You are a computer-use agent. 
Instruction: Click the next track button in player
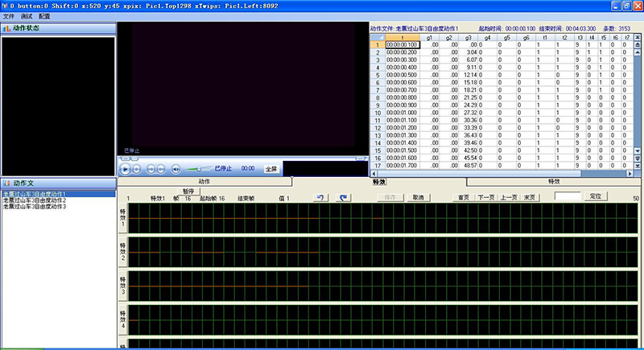click(x=163, y=169)
